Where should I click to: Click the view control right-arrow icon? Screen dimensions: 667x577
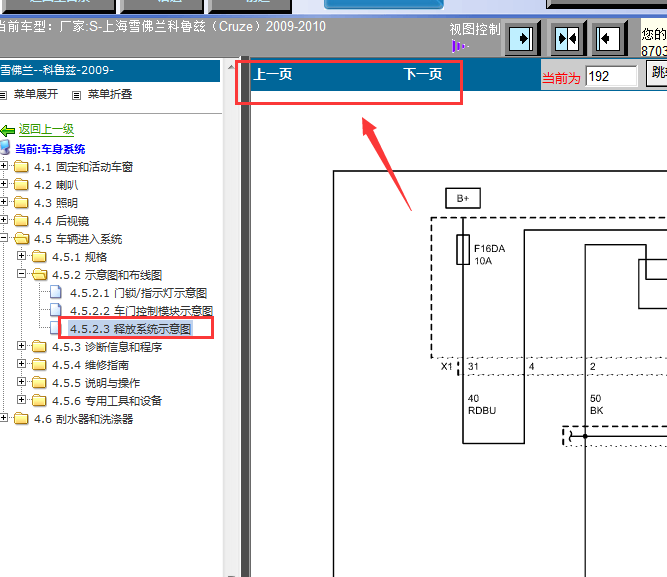point(522,39)
